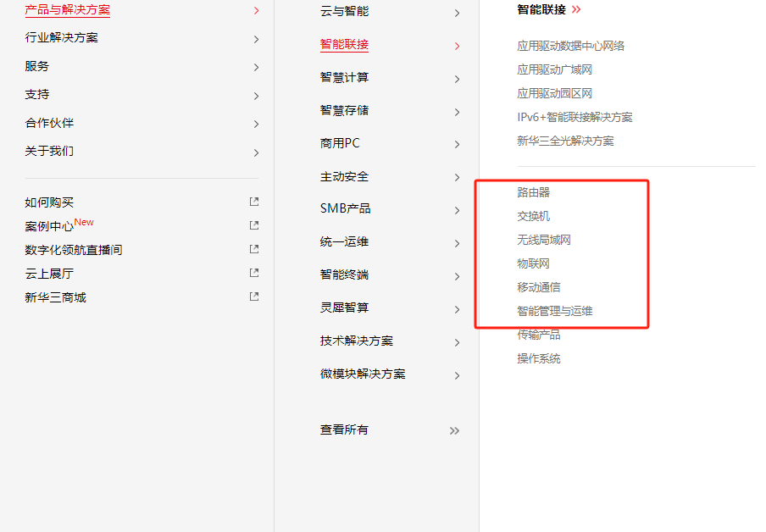The height and width of the screenshot is (532, 766).
Task: Expand chevron next to 智慧存储
Action: coord(458,113)
